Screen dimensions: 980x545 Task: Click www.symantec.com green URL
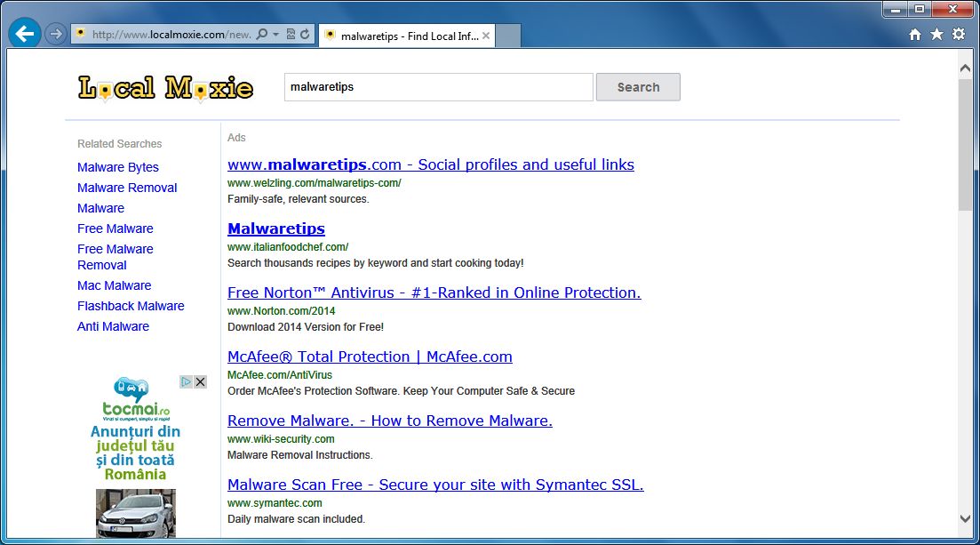click(275, 503)
